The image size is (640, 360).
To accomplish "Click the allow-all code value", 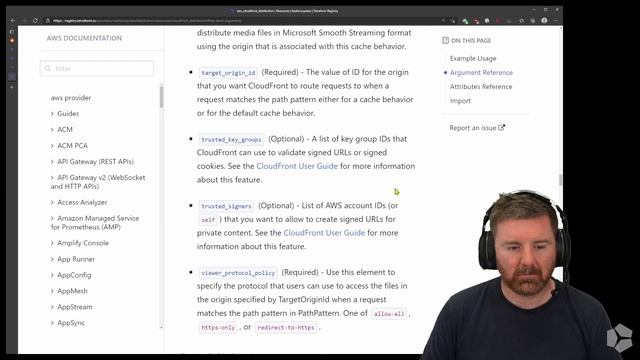I will [x=389, y=314].
